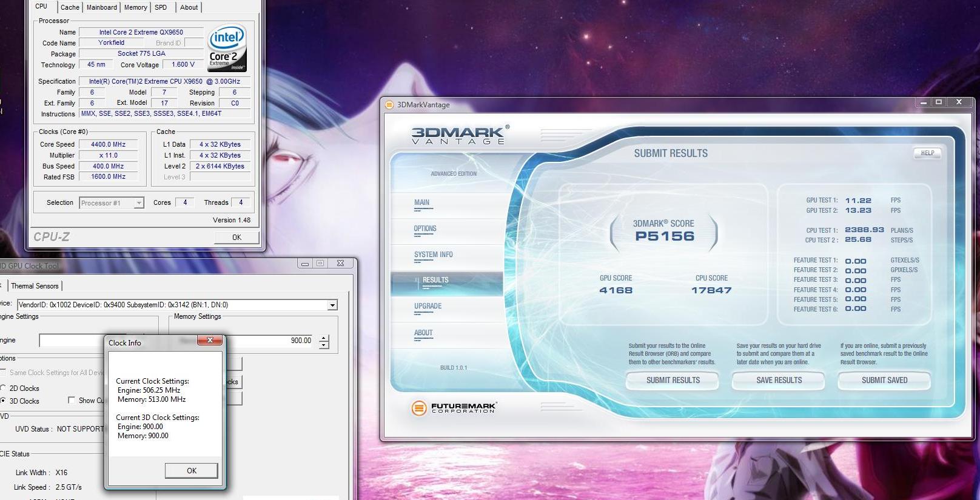
Task: Click the Revision value C0
Action: tap(235, 104)
